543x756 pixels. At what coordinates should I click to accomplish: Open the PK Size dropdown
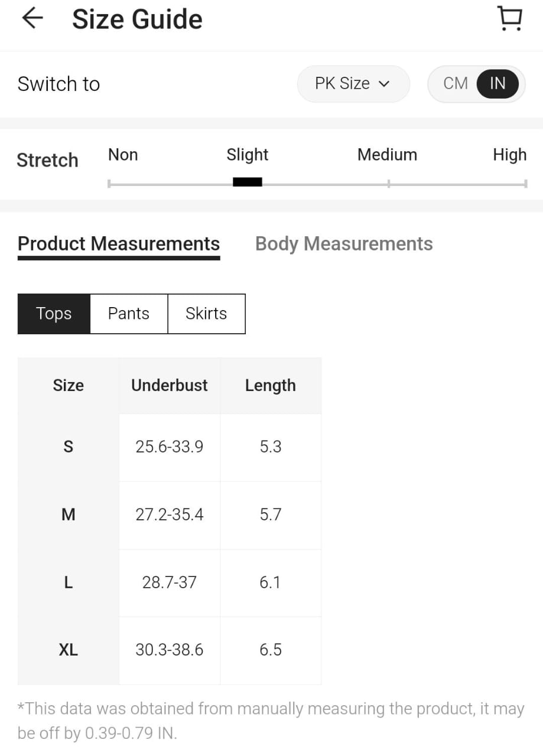353,83
